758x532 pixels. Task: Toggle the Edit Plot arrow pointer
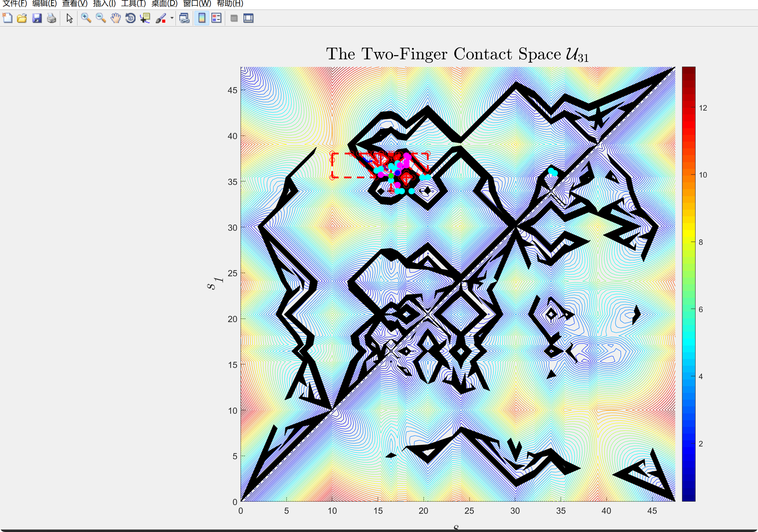[x=69, y=18]
